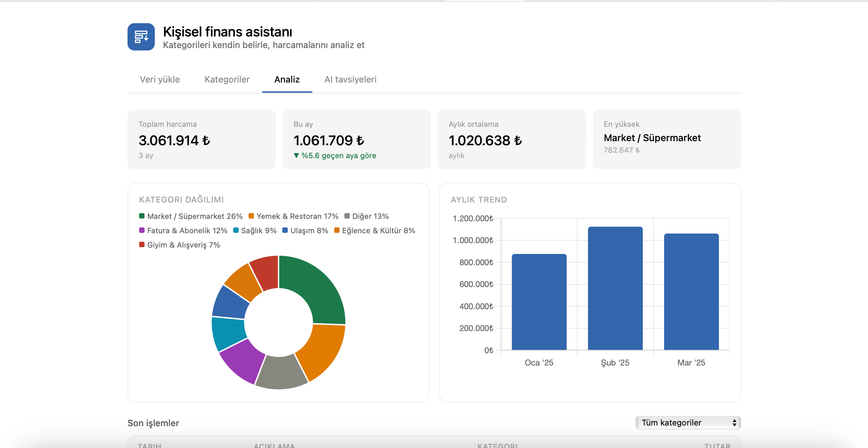
Task: Click the green down-arrow change indicator
Action: [296, 155]
